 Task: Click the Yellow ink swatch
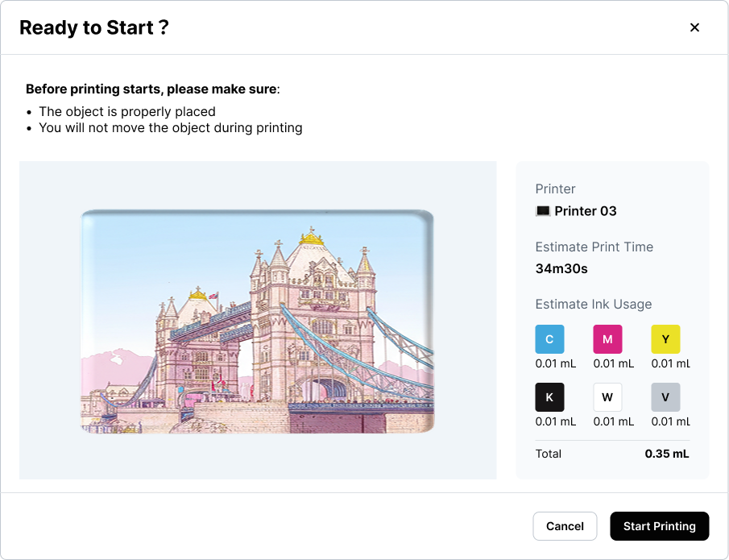tap(665, 339)
